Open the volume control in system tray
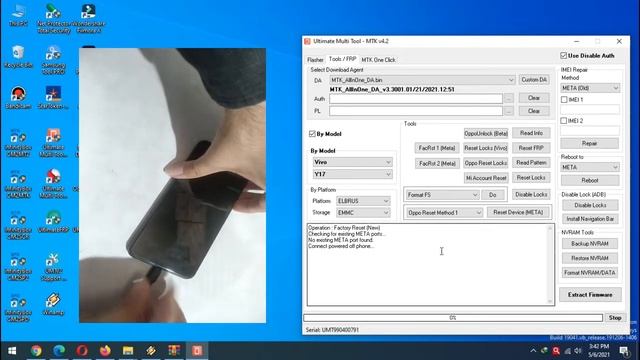The width and height of the screenshot is (640, 360). click(578, 351)
